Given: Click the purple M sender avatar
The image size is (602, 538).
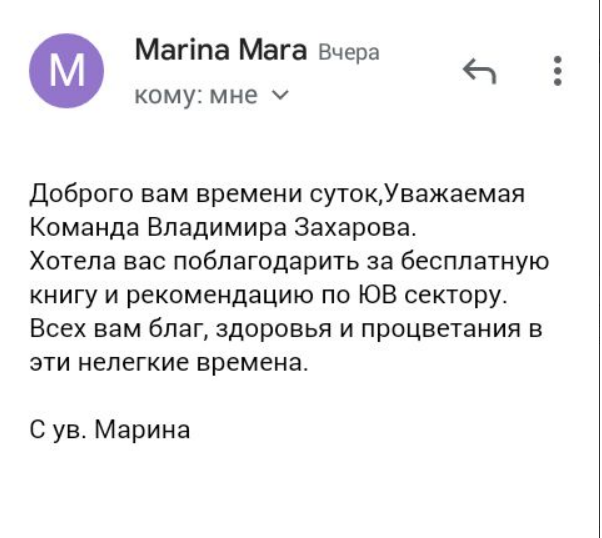Looking at the screenshot, I should [x=66, y=71].
